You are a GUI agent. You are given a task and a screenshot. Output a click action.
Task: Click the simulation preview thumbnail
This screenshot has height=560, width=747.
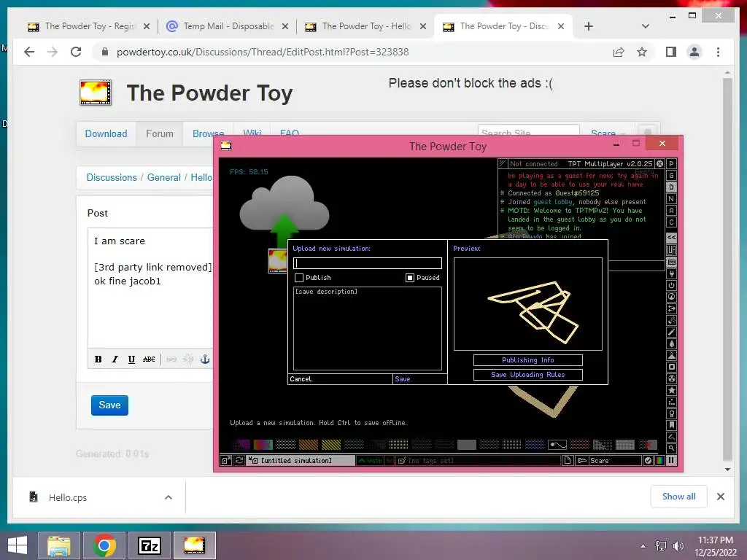coord(528,304)
